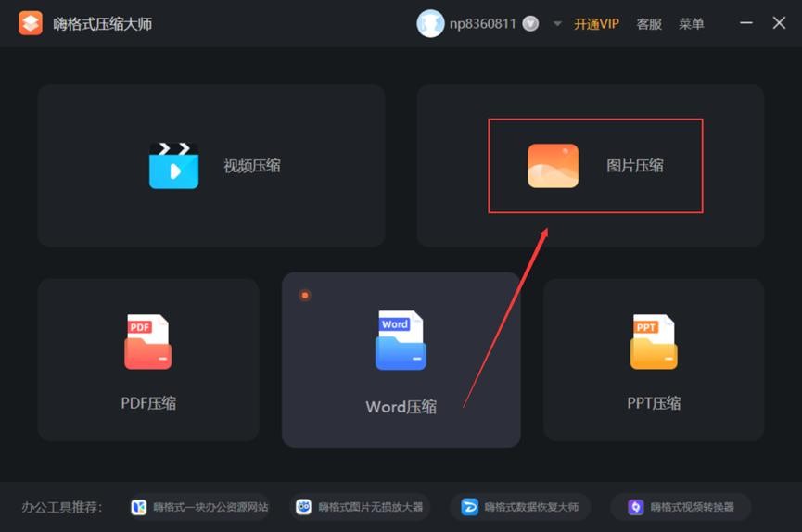Expand the account dropdown arrow
The width and height of the screenshot is (802, 532).
557,24
